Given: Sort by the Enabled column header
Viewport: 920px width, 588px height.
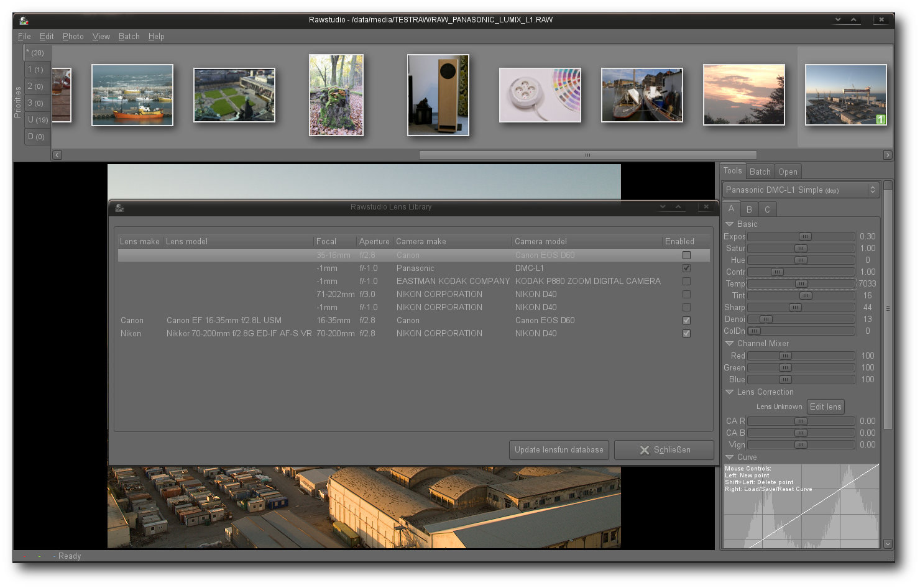Looking at the screenshot, I should coord(686,241).
